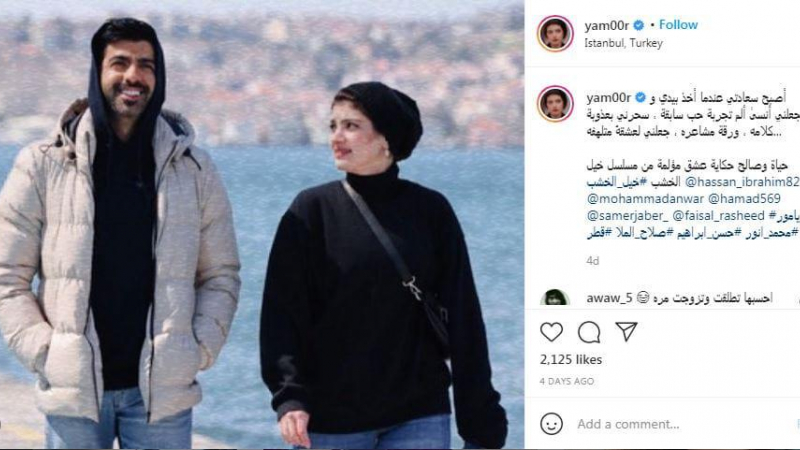This screenshot has width=800, height=450.
Task: Open the 4 DAYS AGO post timestamp
Action: (x=567, y=381)
